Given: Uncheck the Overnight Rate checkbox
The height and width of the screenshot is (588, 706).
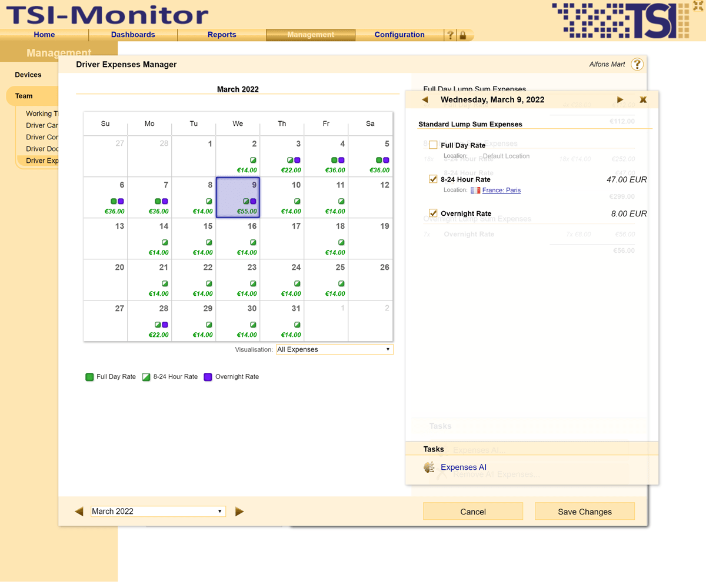Looking at the screenshot, I should tap(433, 213).
